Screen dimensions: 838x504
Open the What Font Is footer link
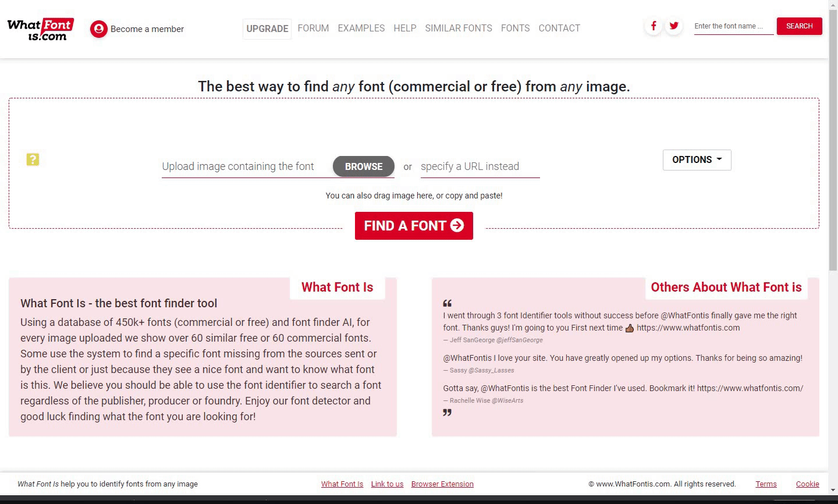(x=342, y=484)
